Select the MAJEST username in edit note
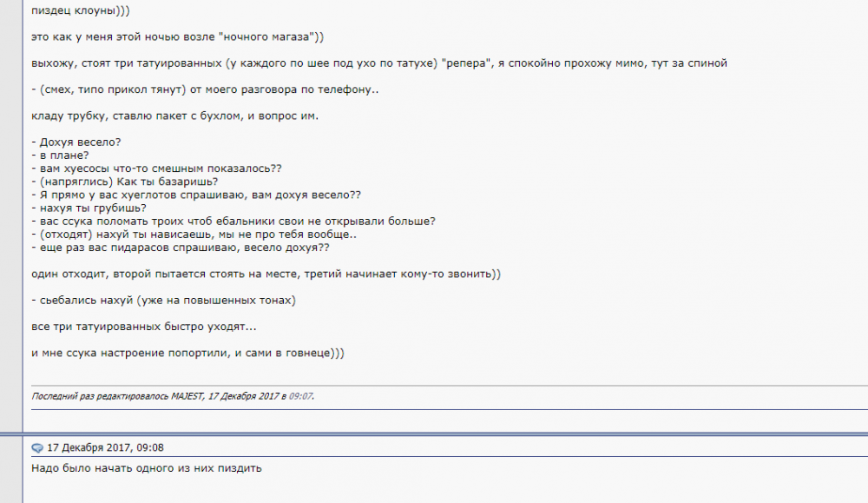This screenshot has height=503, width=868. (187, 396)
